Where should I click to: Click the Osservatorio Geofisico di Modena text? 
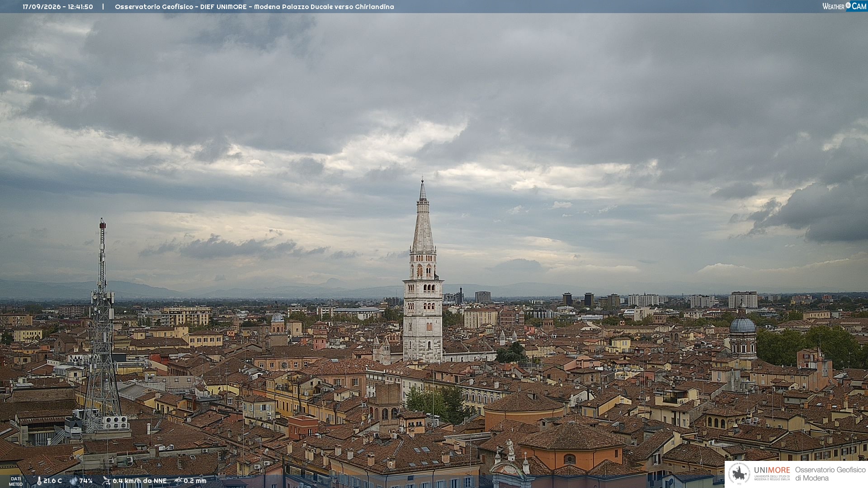click(830, 474)
